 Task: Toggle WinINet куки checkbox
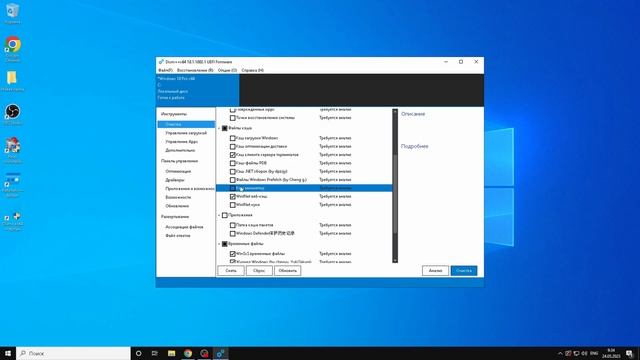tap(233, 205)
